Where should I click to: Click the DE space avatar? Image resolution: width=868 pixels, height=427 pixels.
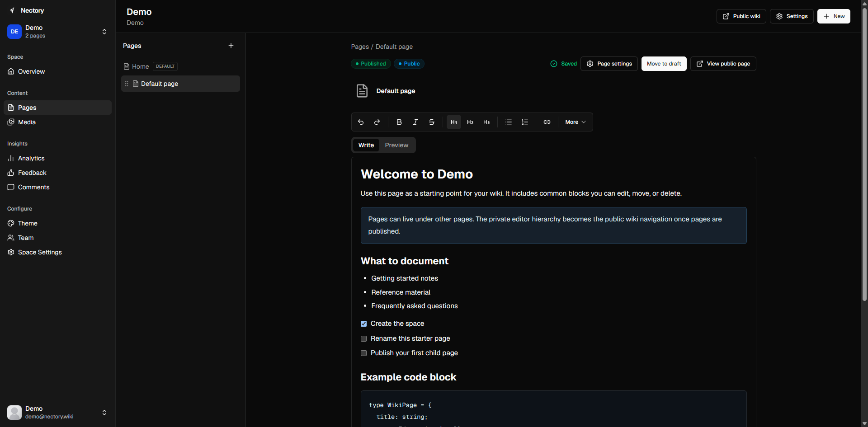14,32
